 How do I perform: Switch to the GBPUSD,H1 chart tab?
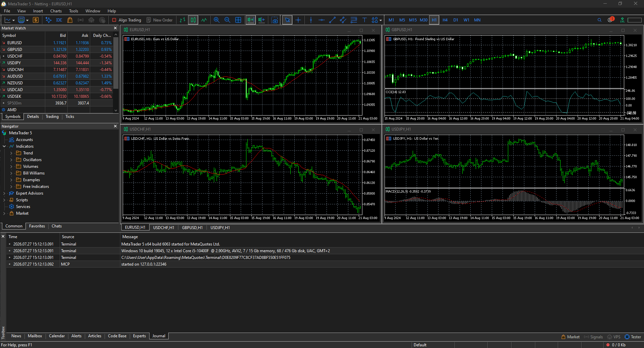click(x=192, y=227)
